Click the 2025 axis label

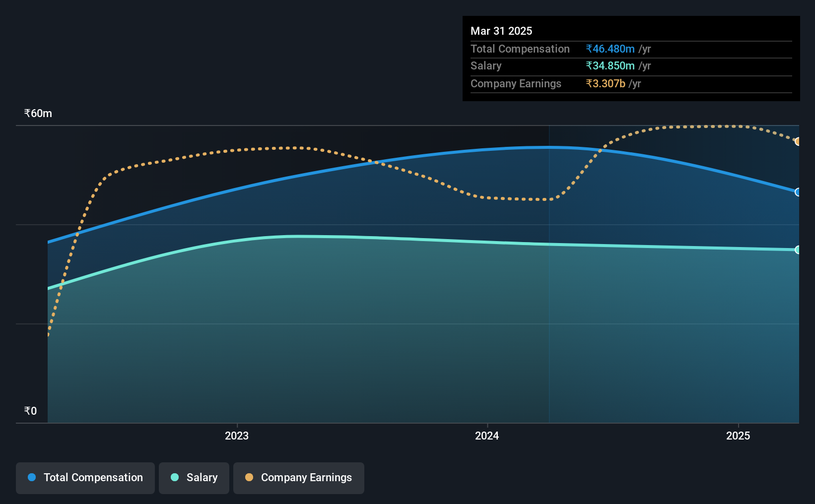[x=738, y=436]
